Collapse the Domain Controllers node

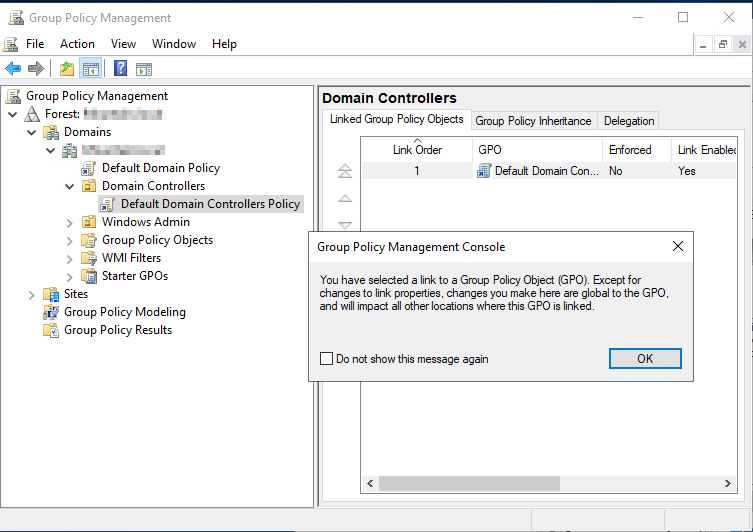(x=70, y=186)
